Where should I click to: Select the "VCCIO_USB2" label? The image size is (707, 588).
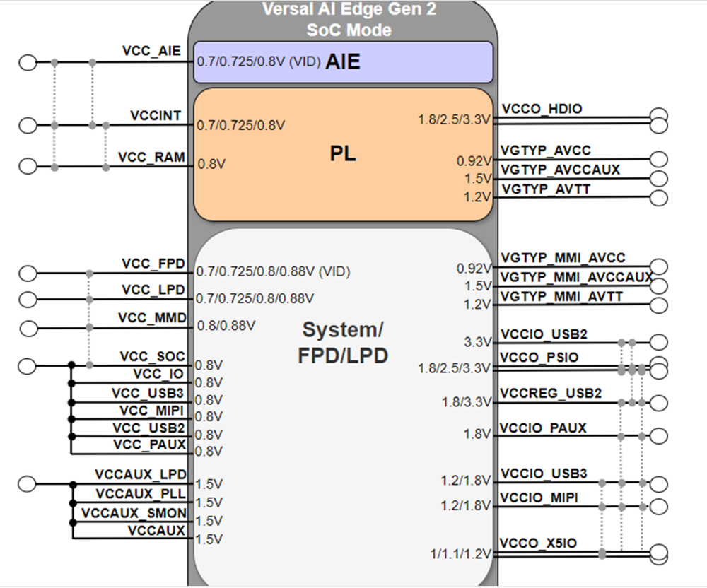click(544, 334)
